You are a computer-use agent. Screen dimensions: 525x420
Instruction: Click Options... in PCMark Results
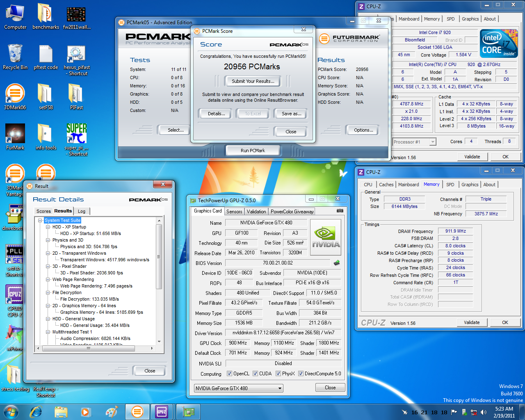click(x=363, y=130)
